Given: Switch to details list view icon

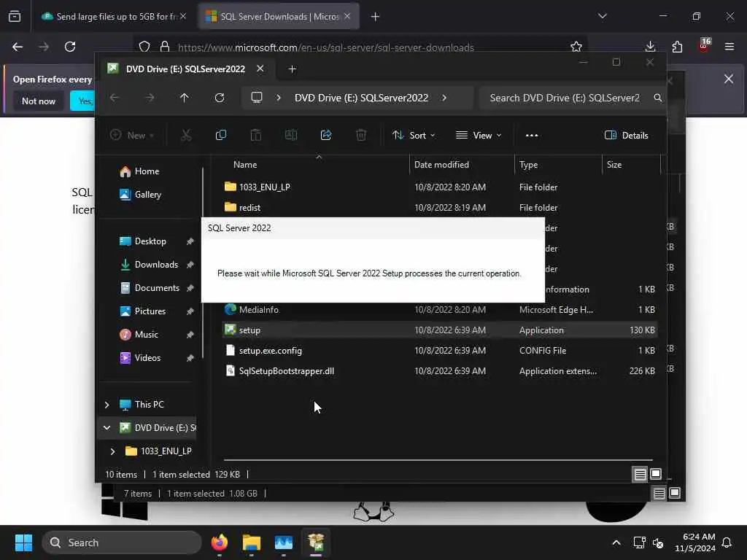Looking at the screenshot, I should 640,474.
